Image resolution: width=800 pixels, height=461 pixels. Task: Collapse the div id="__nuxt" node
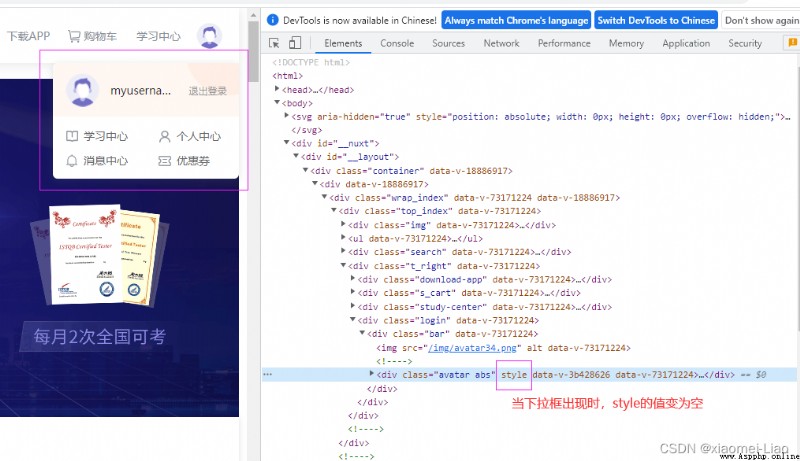[x=287, y=143]
